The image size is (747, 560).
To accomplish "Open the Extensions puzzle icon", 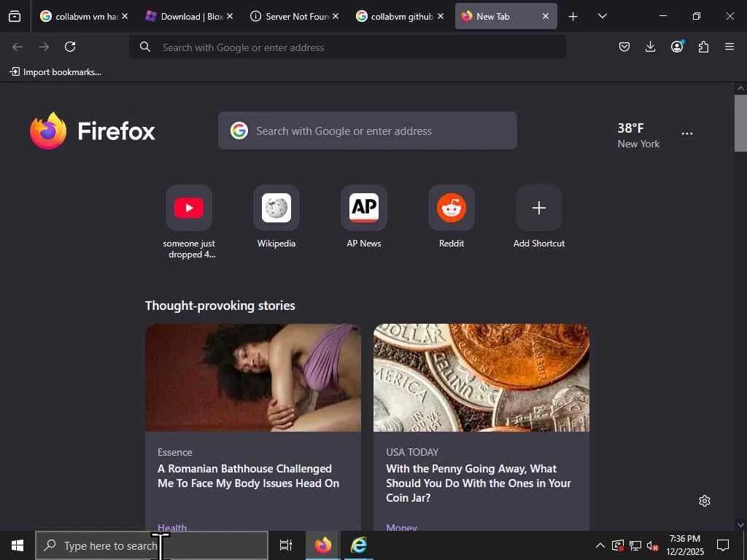I will tap(703, 47).
